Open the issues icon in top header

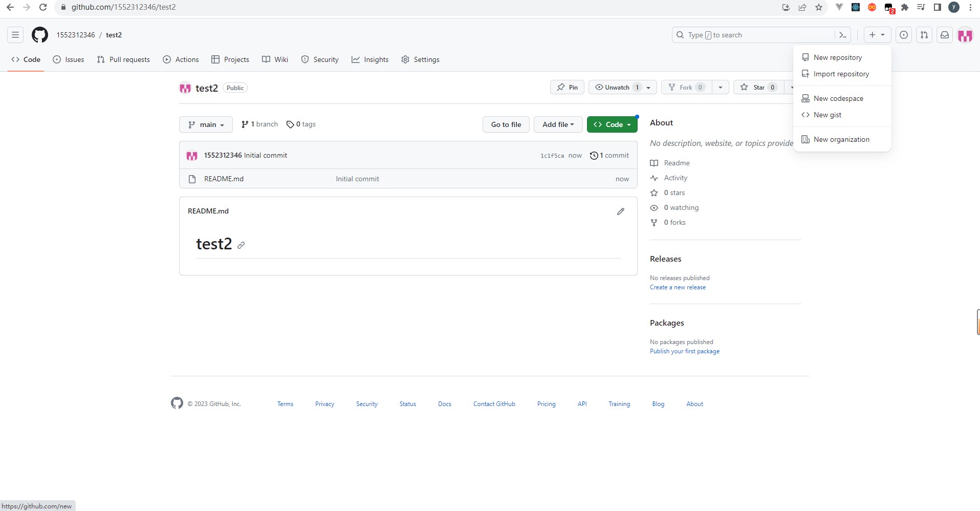point(904,35)
